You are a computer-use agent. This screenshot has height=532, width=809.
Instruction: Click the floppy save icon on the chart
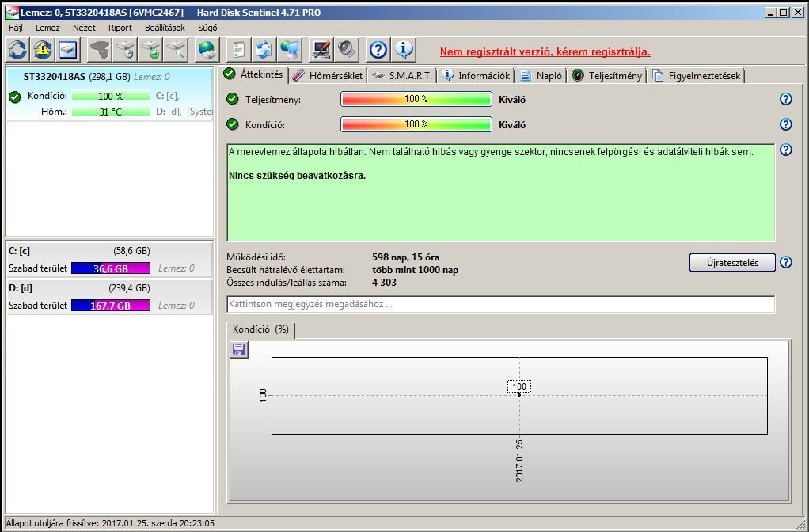238,350
